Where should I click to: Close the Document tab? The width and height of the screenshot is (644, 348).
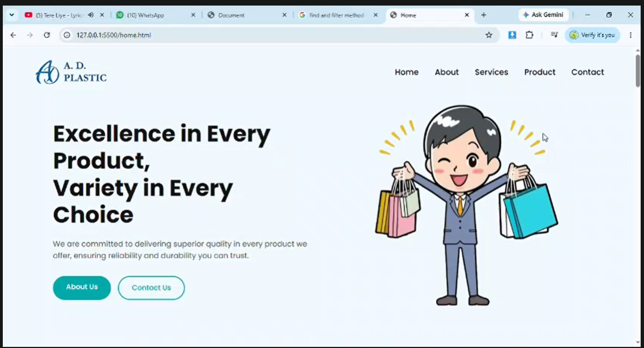pos(284,15)
